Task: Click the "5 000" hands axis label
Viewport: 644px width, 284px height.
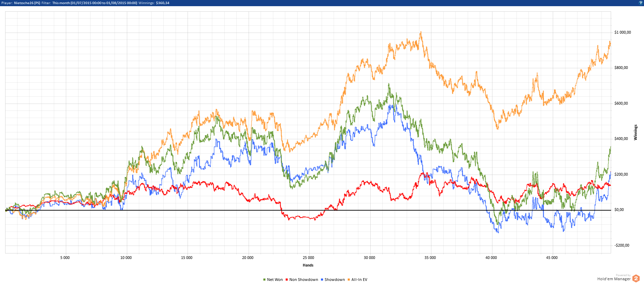Action: 65,258
